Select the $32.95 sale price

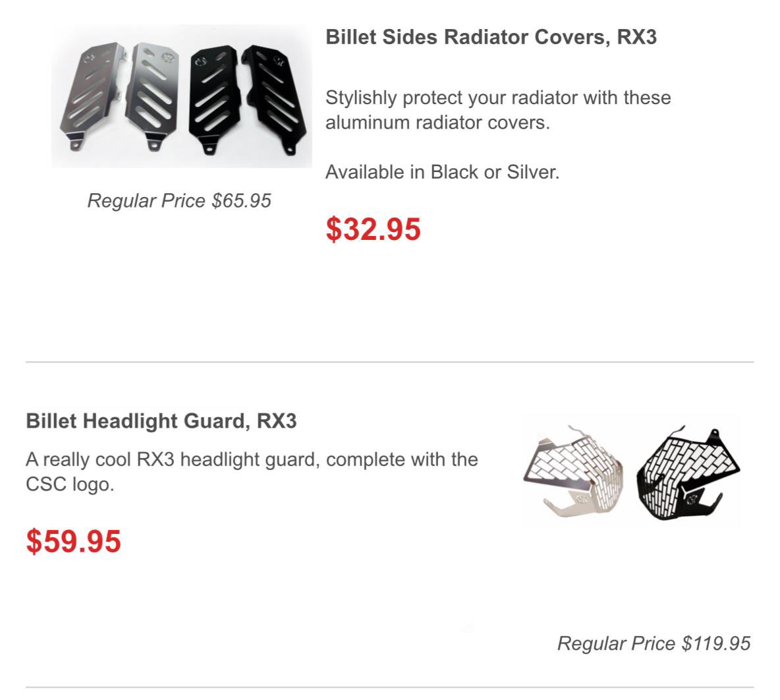373,229
